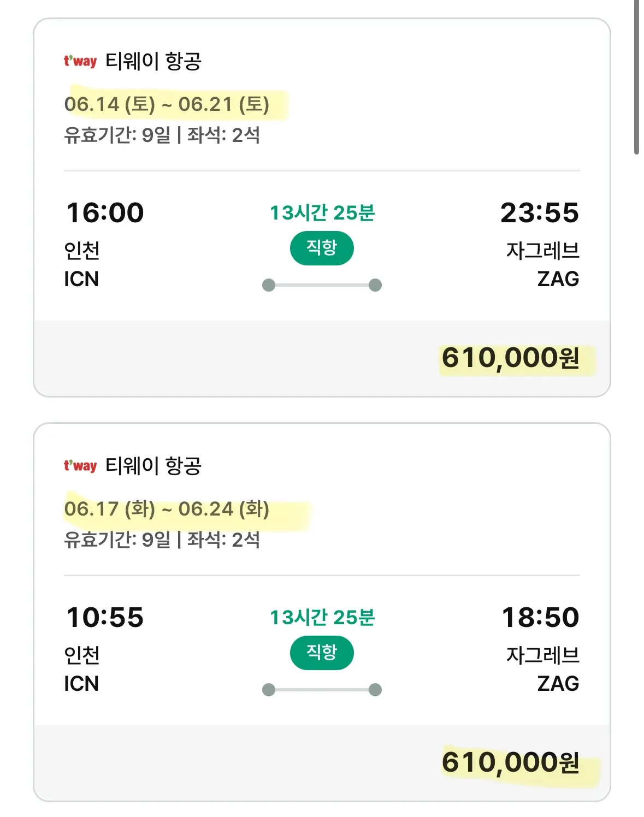Click the t'way logo on first flight card
Screen dimensions: 644x817
click(x=80, y=61)
